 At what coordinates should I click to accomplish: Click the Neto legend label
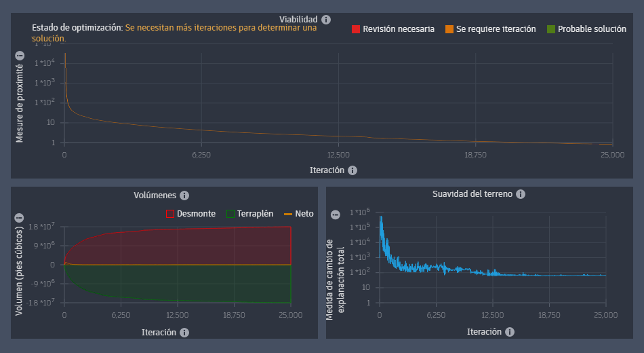304,214
